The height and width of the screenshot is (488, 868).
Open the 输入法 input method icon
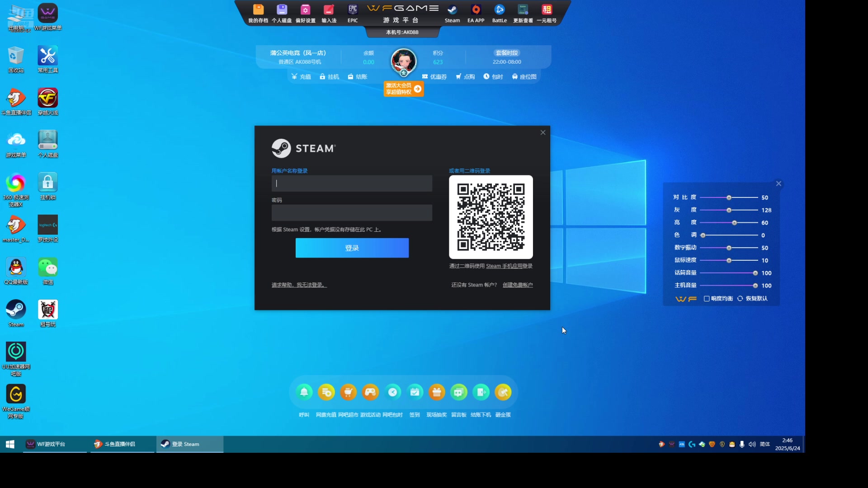pos(329,14)
